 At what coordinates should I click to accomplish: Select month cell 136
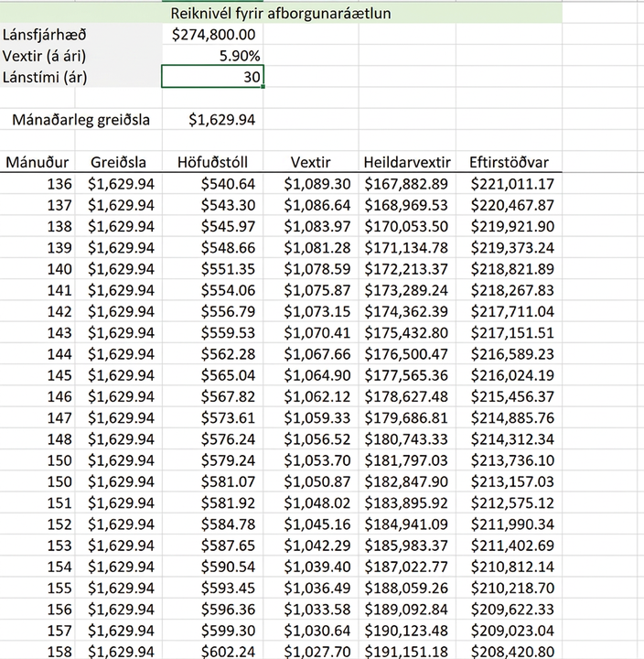[38, 184]
